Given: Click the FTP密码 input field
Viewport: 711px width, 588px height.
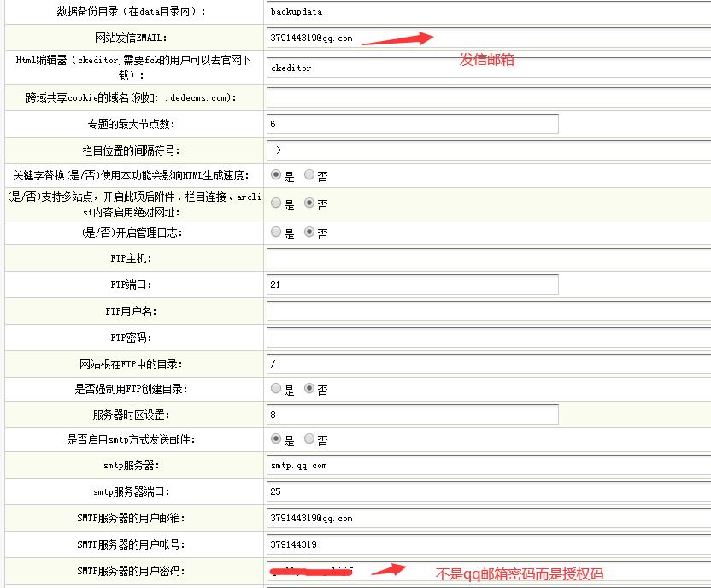Looking at the screenshot, I should tap(385, 337).
